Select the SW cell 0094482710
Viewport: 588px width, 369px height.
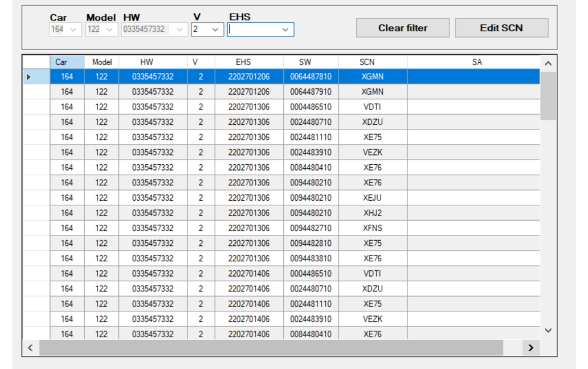(310, 228)
